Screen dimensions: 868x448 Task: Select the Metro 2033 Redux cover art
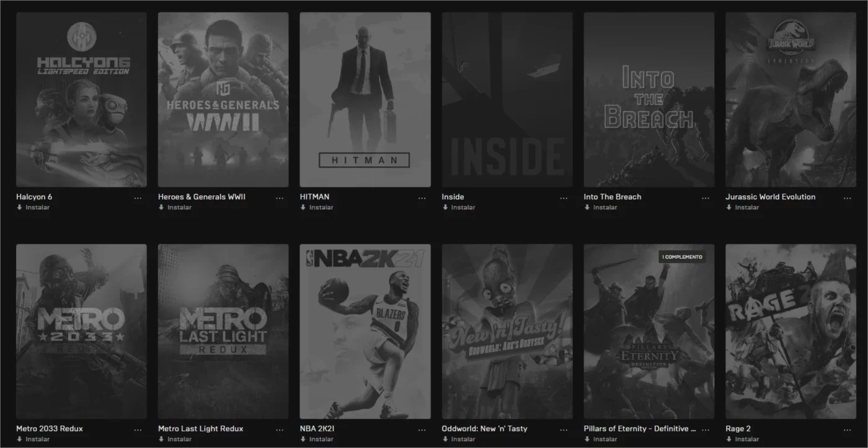81,331
